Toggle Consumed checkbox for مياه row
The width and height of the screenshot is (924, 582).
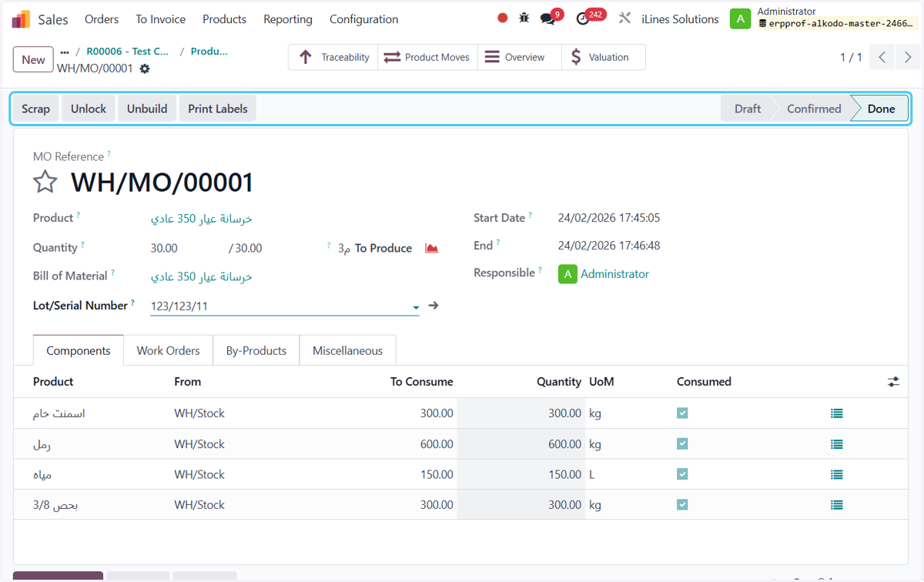click(x=682, y=474)
